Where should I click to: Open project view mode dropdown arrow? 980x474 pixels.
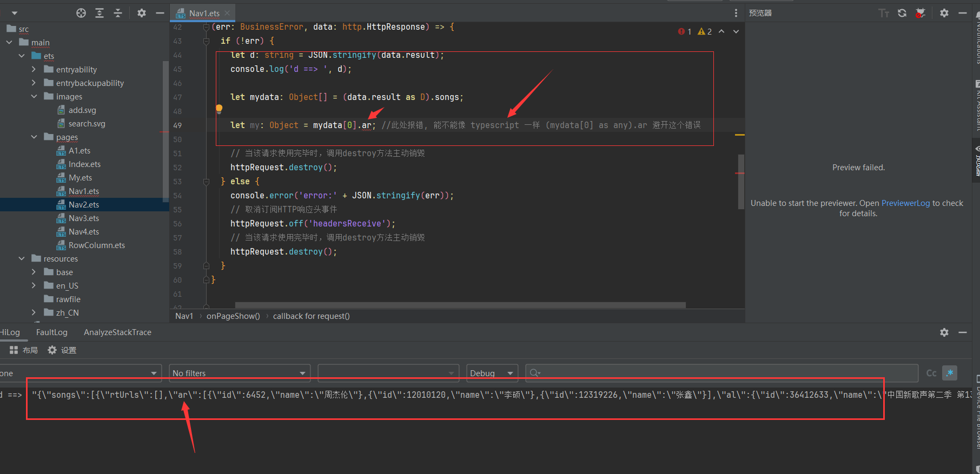15,13
